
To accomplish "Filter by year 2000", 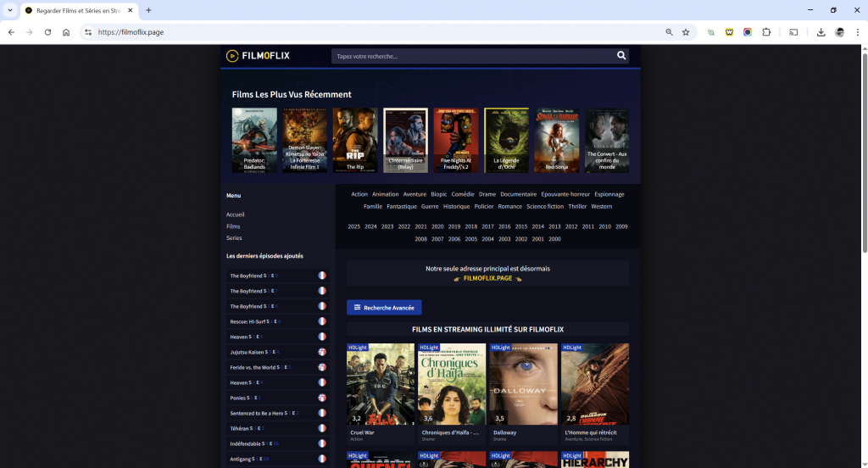I will click(554, 239).
